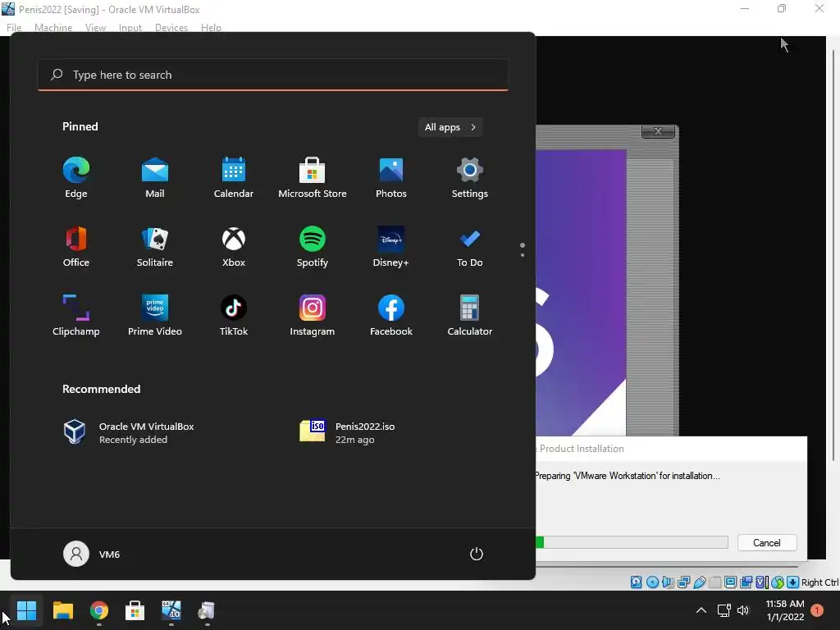Open the Calendar app
Screen dimensions: 840x630
click(234, 178)
